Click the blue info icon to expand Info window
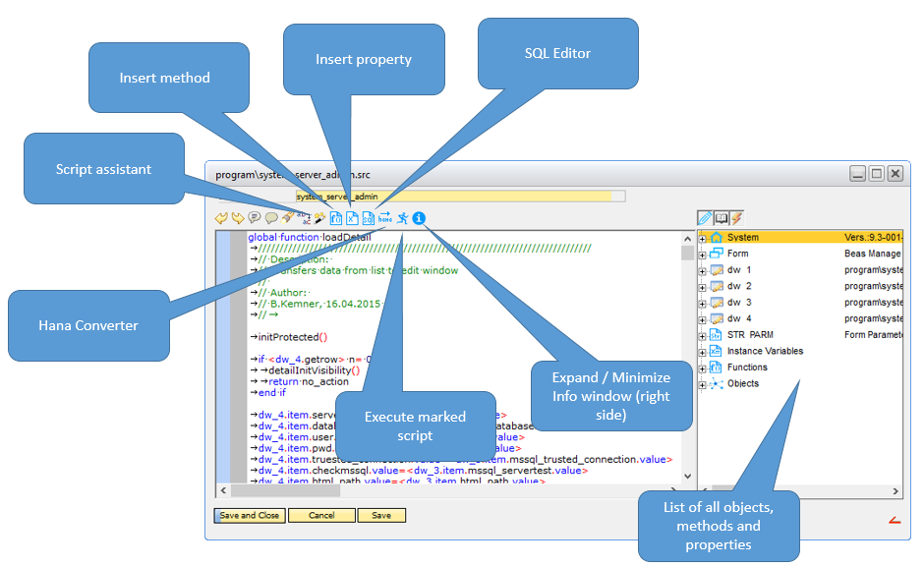924x567 pixels. [418, 218]
